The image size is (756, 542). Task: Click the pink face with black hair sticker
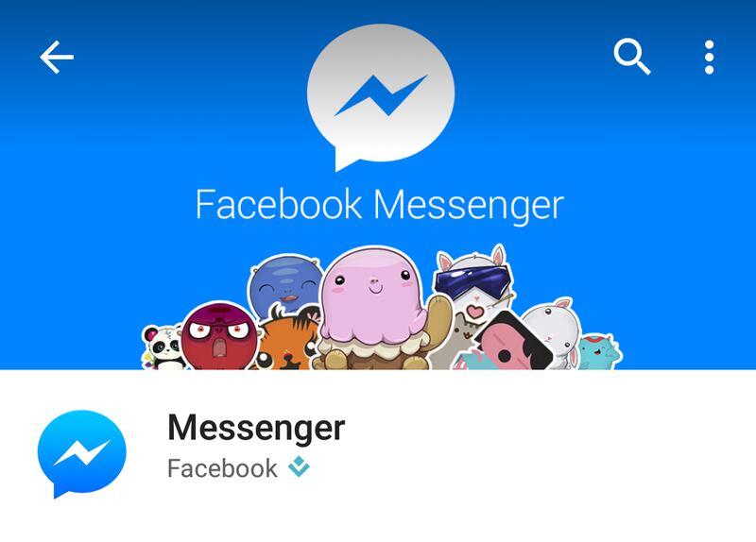[513, 343]
